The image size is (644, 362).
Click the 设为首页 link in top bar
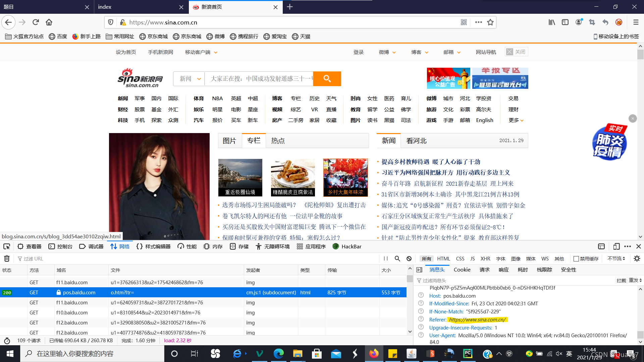click(x=126, y=52)
